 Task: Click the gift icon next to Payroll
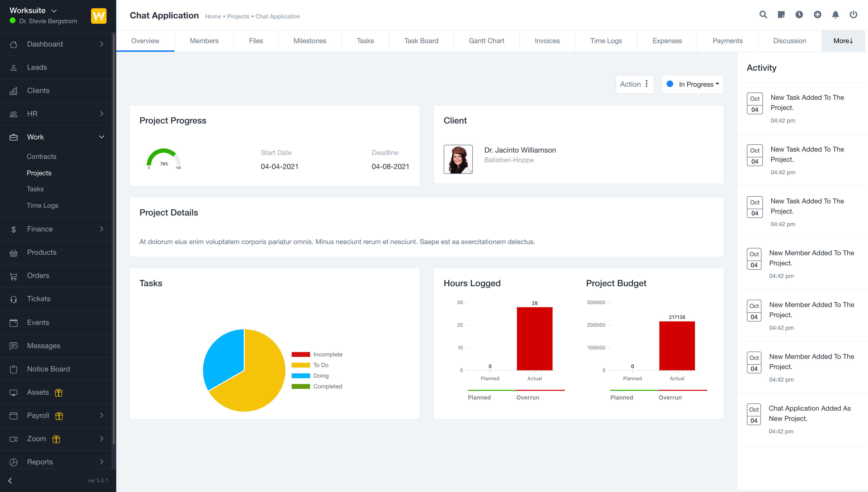[59, 416]
